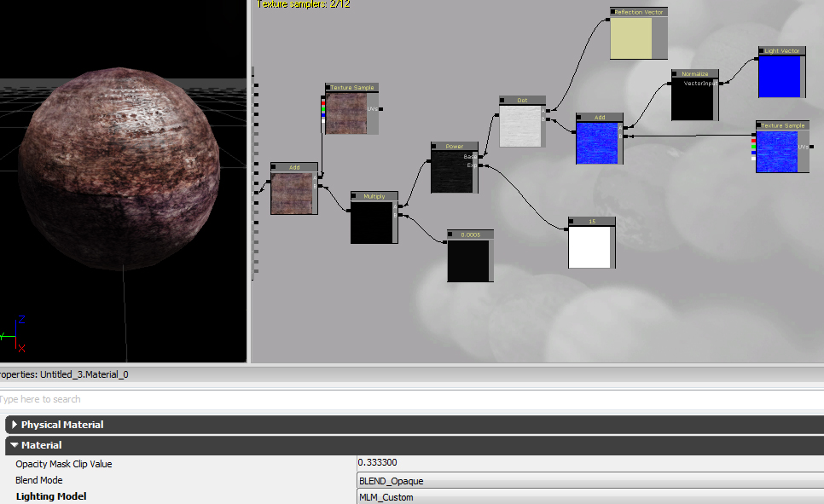Image resolution: width=824 pixels, height=504 pixels.
Task: Toggle realtime preview square on the blue Add node
Action: click(579, 117)
